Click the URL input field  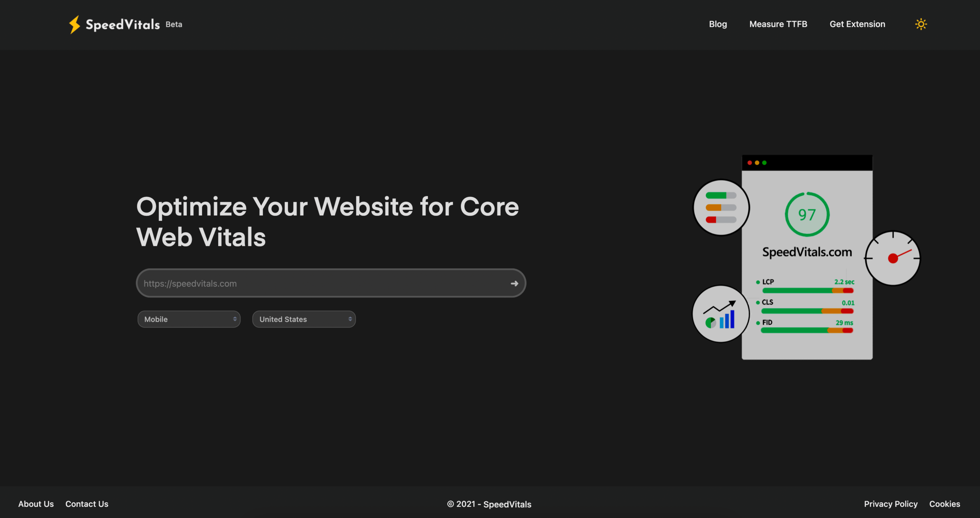(x=330, y=283)
